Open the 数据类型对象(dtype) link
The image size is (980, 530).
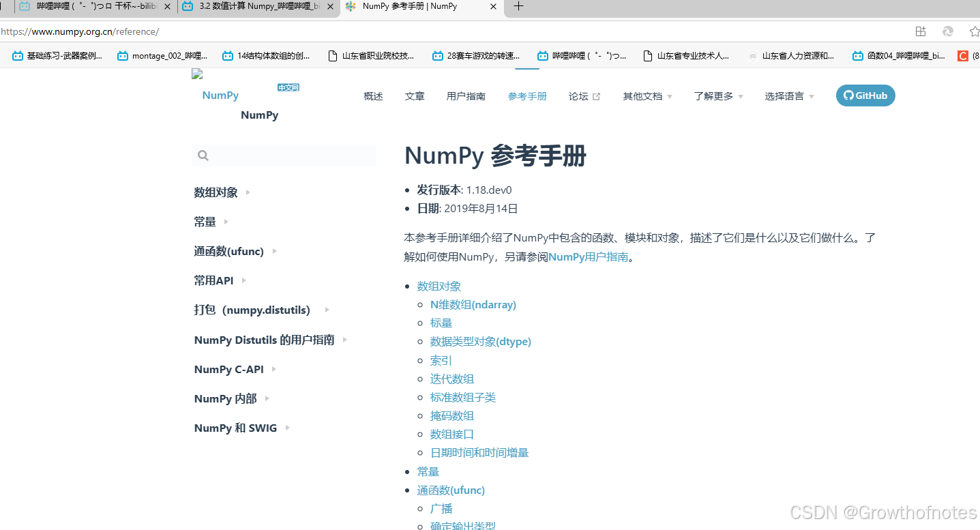coord(481,342)
